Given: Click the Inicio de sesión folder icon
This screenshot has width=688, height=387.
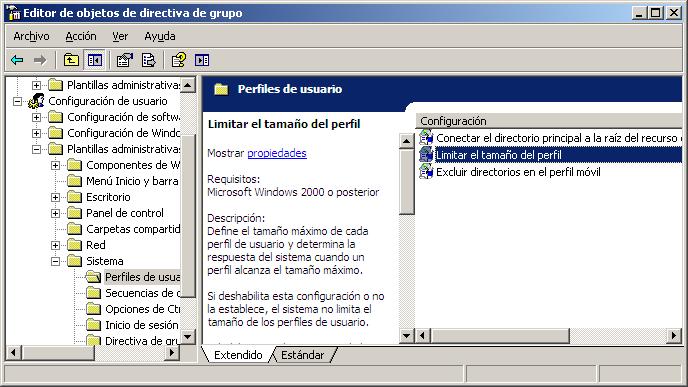Looking at the screenshot, I should pyautogui.click(x=93, y=325).
